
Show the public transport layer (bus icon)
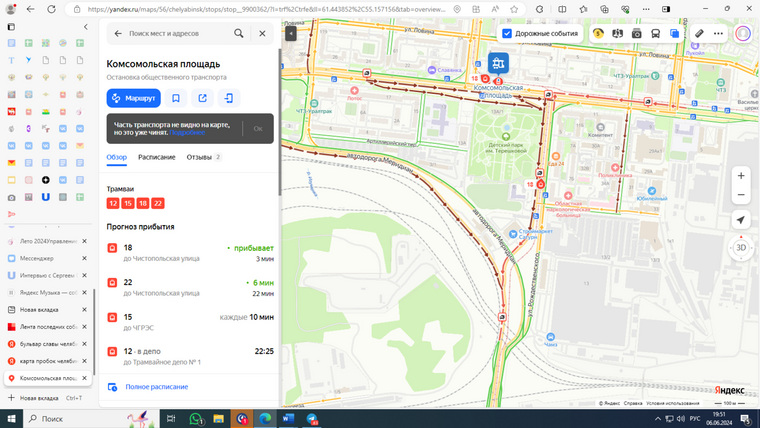(x=655, y=33)
